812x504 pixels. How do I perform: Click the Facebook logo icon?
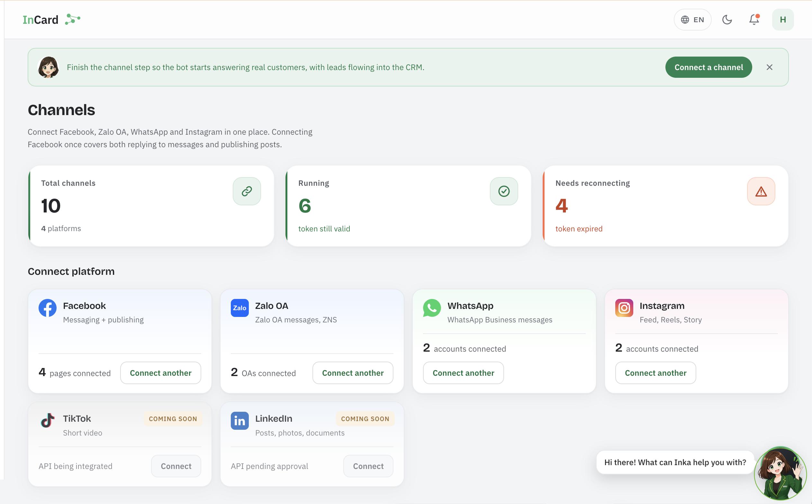click(x=48, y=308)
